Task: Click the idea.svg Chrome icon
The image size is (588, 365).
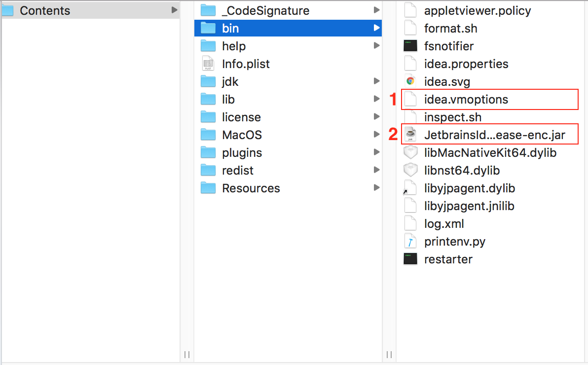Action: click(410, 81)
